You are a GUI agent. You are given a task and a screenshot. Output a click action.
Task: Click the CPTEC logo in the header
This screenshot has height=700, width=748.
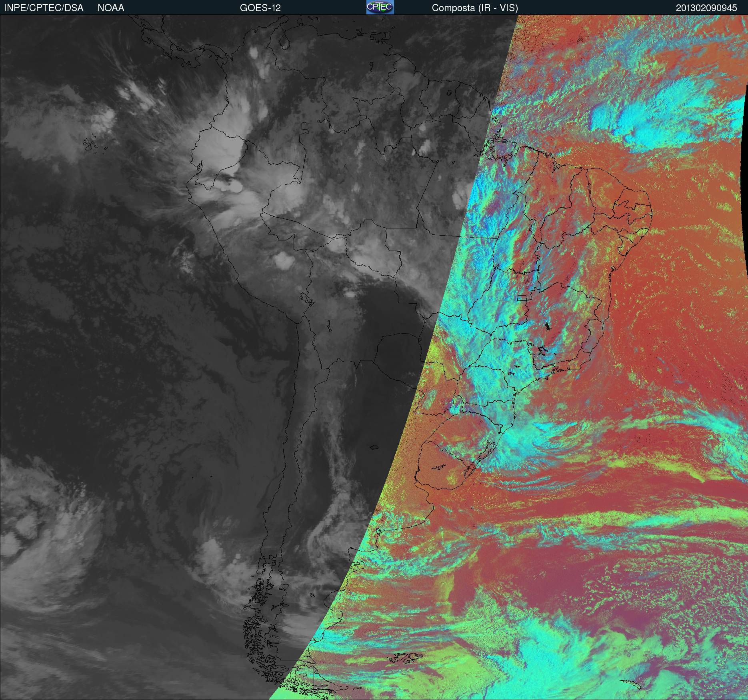click(x=380, y=7)
